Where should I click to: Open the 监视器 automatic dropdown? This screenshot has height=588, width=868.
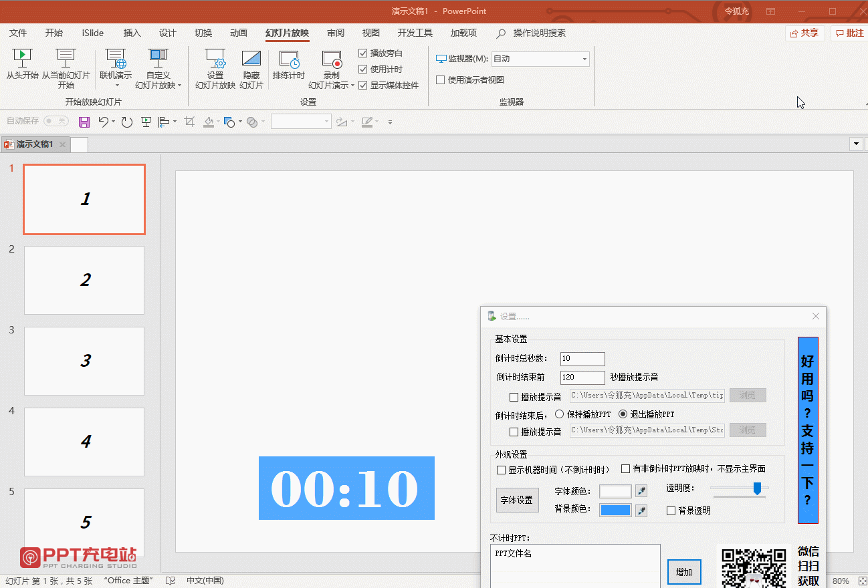click(x=583, y=59)
